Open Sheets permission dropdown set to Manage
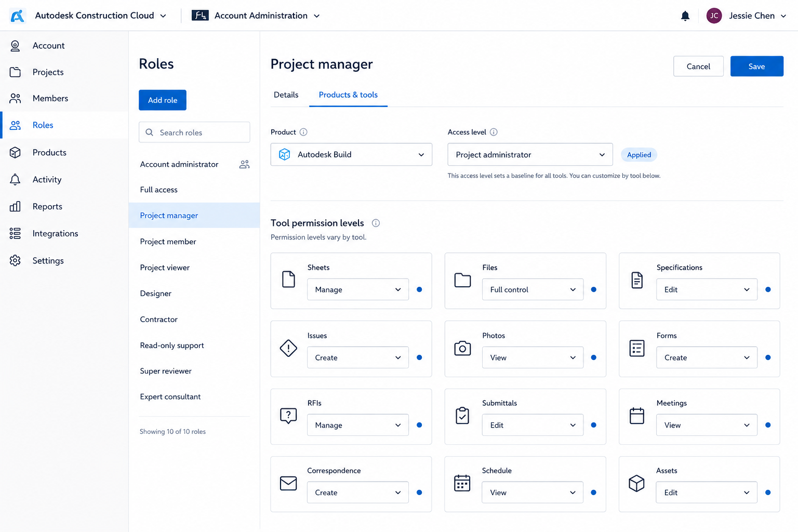 (358, 289)
